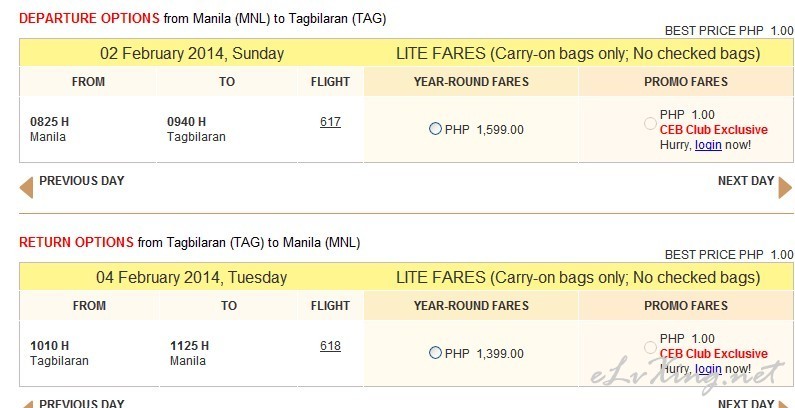Click NEXT DAY under return options
This screenshot has width=795, height=408.
[x=746, y=403]
